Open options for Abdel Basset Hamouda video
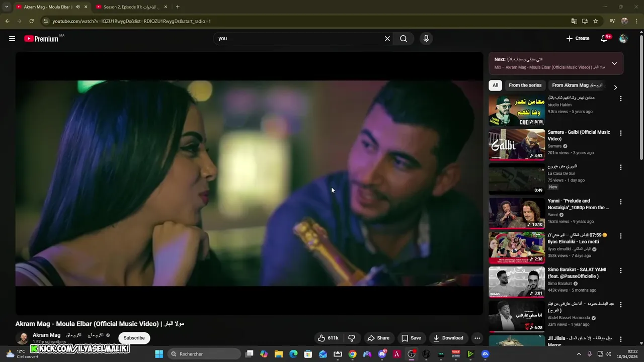Image resolution: width=644 pixels, height=362 pixels. pyautogui.click(x=621, y=305)
